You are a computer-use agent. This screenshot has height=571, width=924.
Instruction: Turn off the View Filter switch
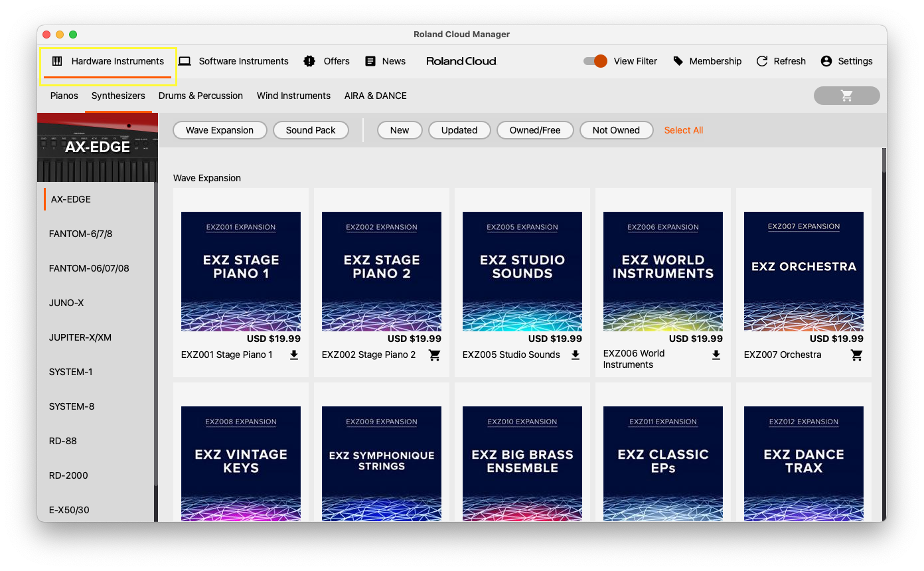595,61
